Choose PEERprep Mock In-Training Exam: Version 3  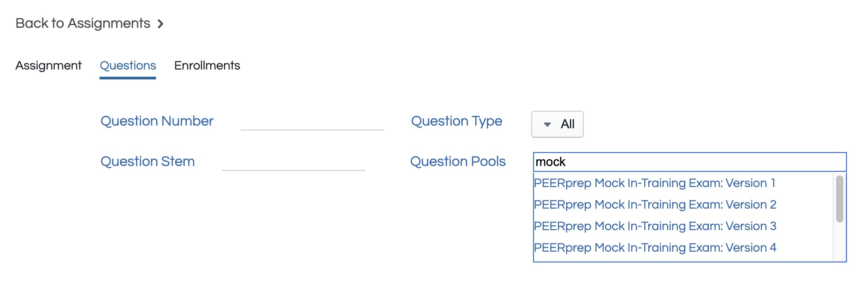coord(655,226)
